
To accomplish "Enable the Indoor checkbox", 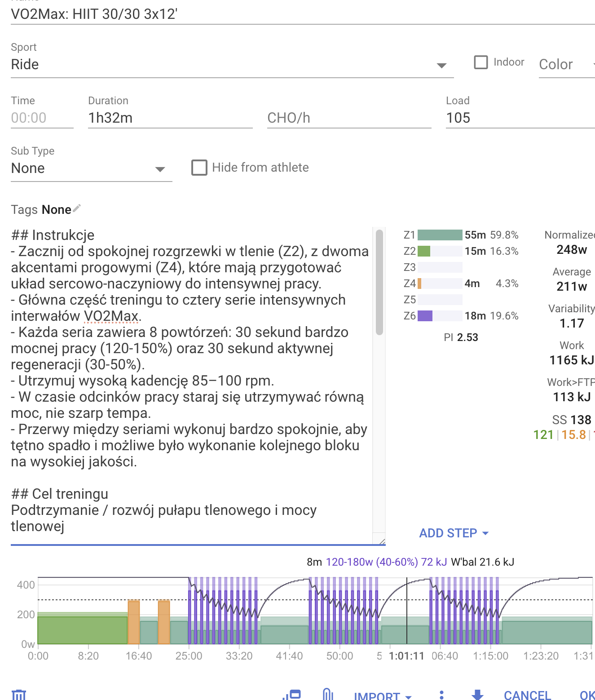I will tap(481, 62).
